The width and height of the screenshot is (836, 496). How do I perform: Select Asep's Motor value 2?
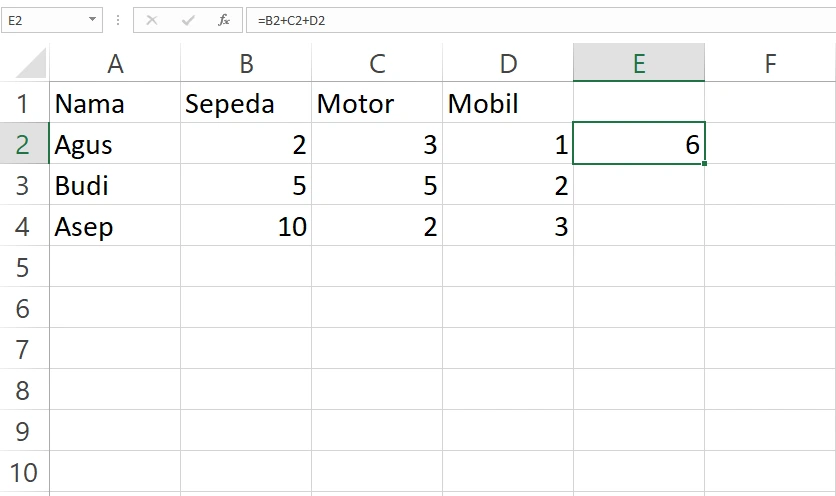377,226
